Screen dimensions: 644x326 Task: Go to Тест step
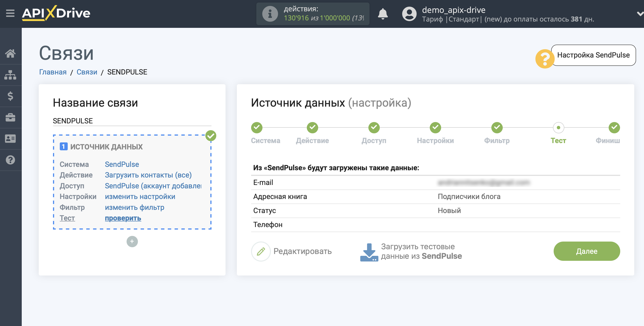558,141
